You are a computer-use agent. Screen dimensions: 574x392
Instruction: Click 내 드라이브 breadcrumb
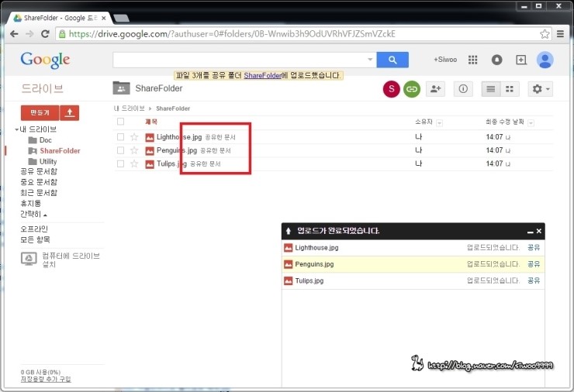[129, 108]
